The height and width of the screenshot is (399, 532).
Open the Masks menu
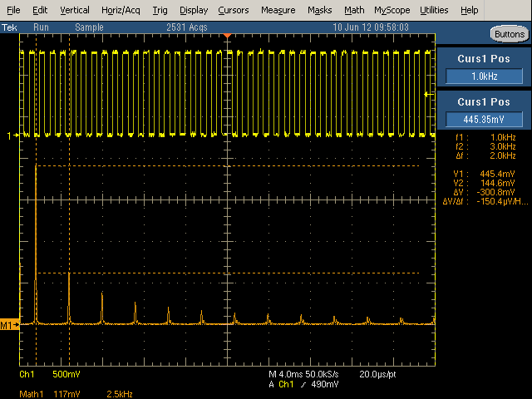pos(319,10)
